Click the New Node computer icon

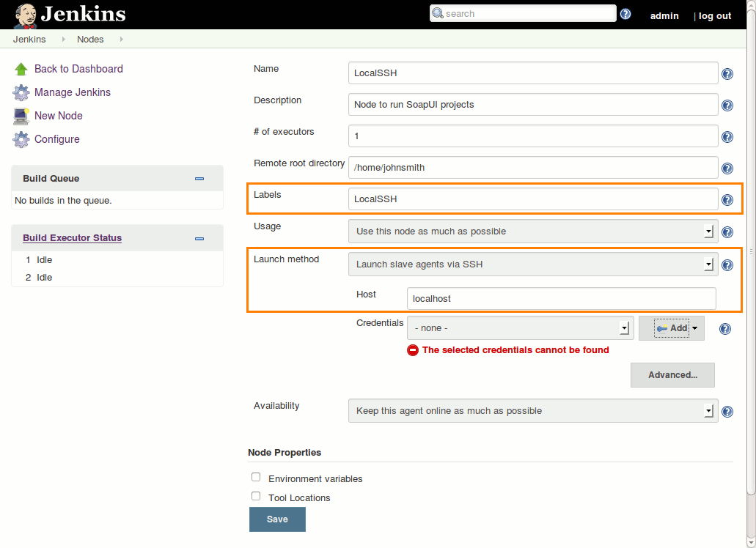click(21, 116)
